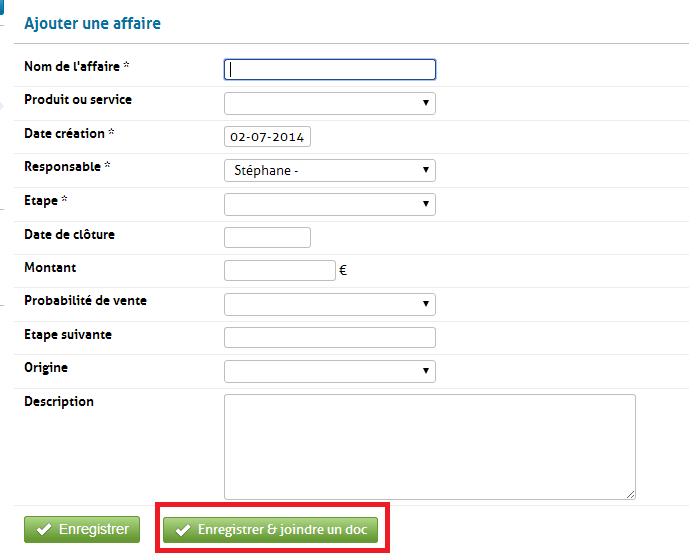Click the Description label text
Viewport: 689px width, 560px height.
pos(59,402)
